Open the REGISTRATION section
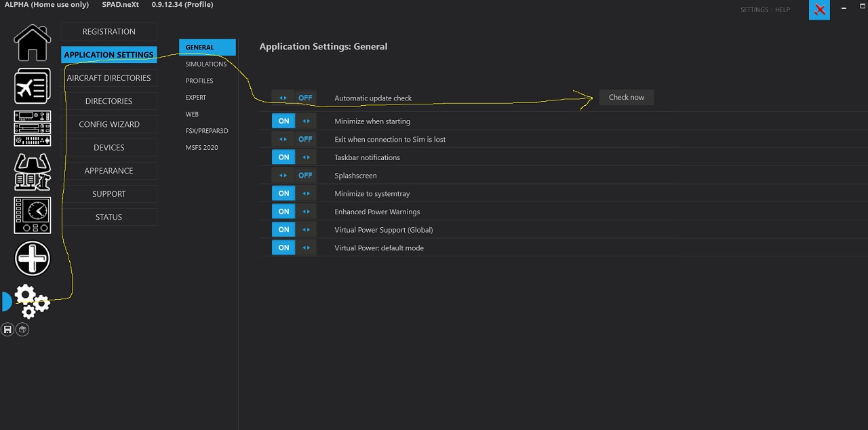 [108, 32]
